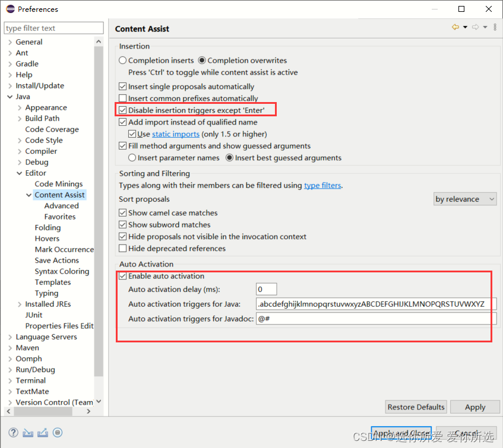The height and width of the screenshot is (448, 503).
Task: Click the Auto activation delay field
Action: 267,290
